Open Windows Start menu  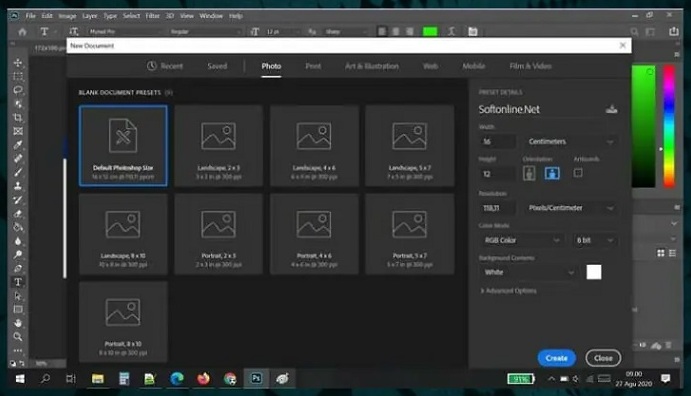tap(20, 379)
